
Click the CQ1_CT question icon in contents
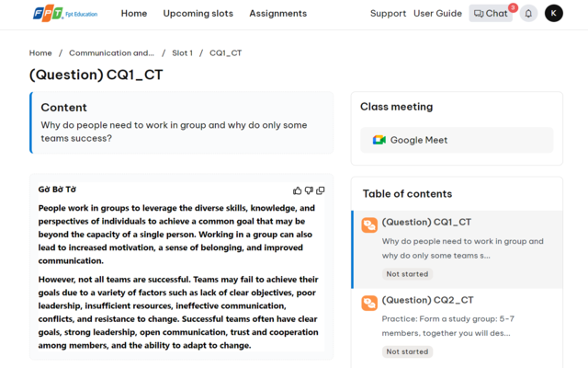[369, 225]
